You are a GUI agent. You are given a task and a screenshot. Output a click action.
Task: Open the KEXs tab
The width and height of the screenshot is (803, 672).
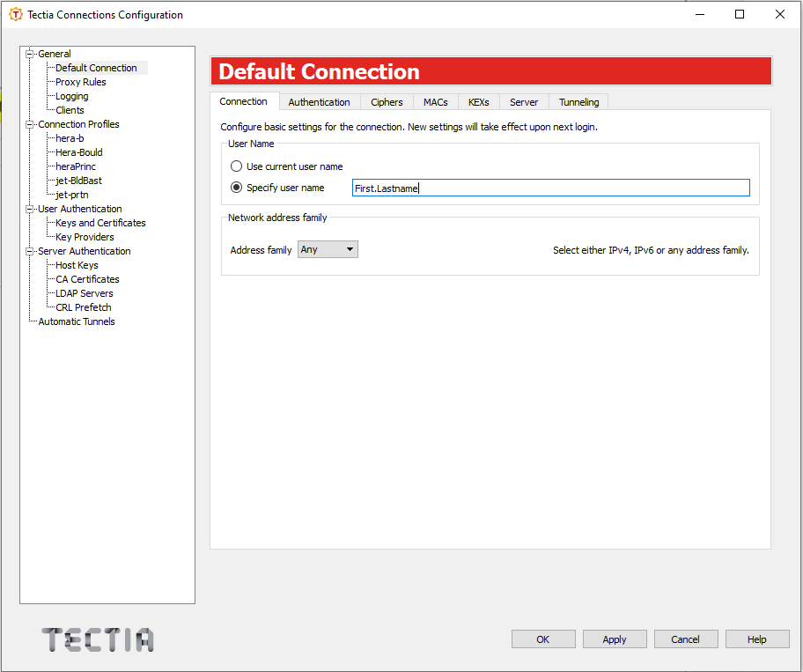pyautogui.click(x=478, y=102)
